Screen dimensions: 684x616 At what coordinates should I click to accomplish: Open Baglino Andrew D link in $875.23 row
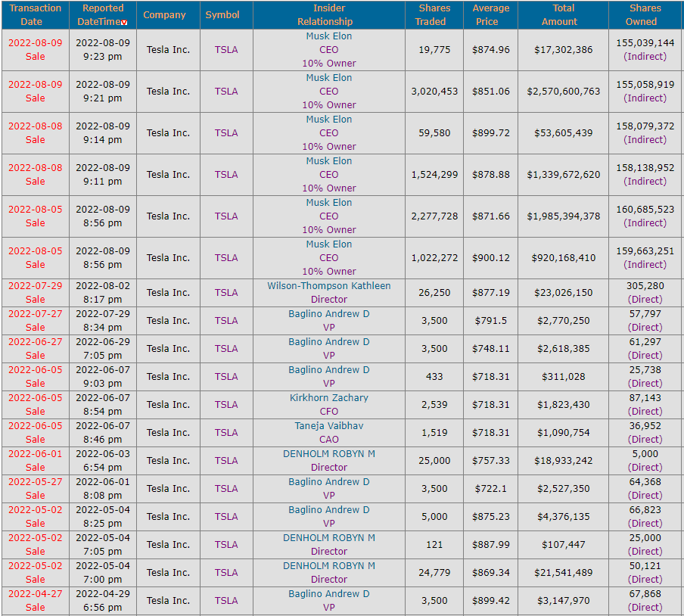329,509
